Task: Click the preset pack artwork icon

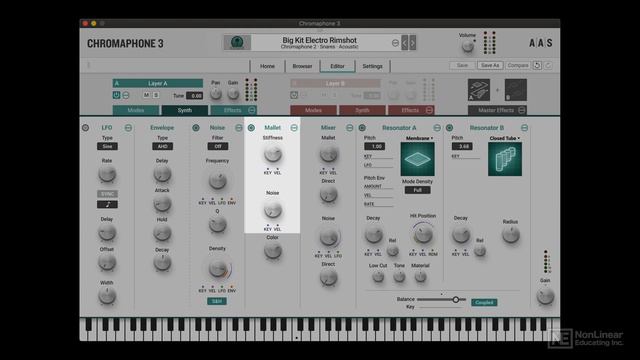Action: 237,42
